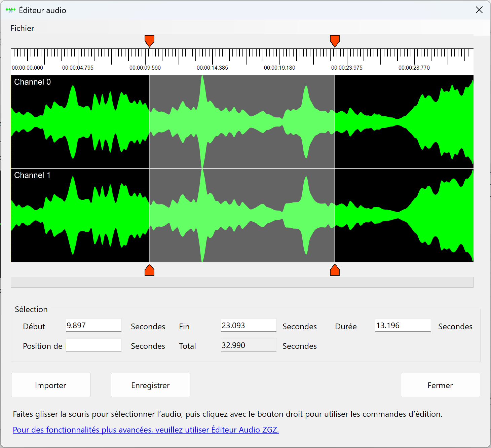Click the Importer button
Screen dimensions: 491x448
(x=51, y=385)
